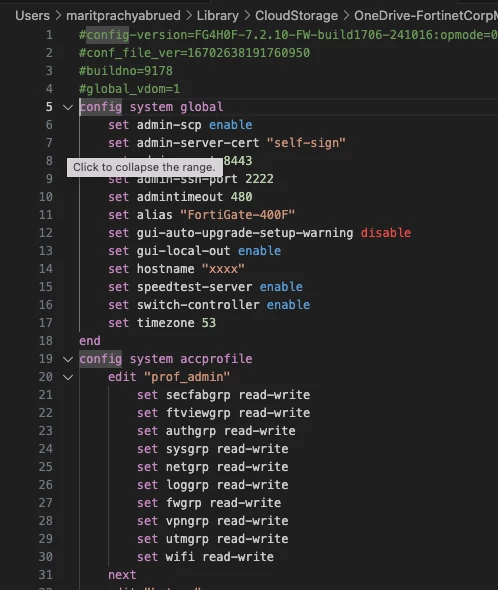Click the red 'disable' keyword

(385, 233)
